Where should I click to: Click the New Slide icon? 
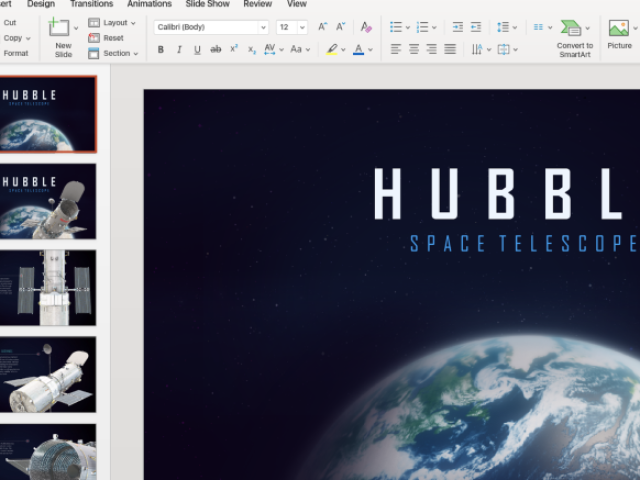coord(59,27)
